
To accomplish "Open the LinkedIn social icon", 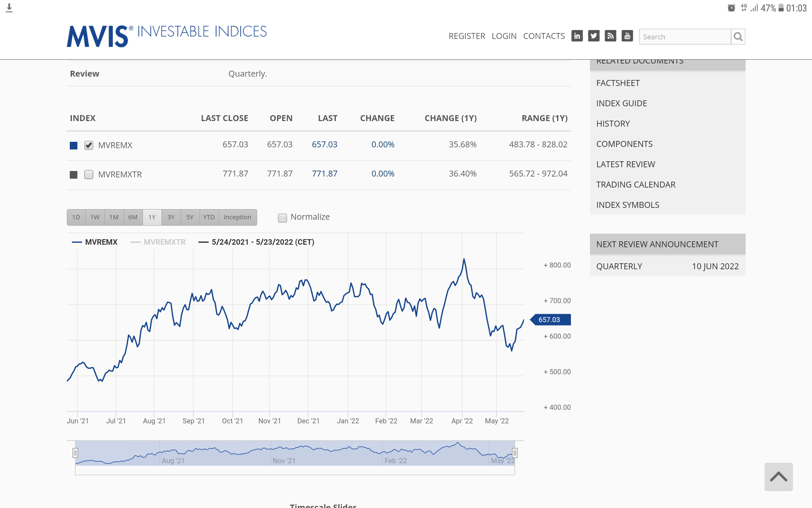I will [577, 36].
